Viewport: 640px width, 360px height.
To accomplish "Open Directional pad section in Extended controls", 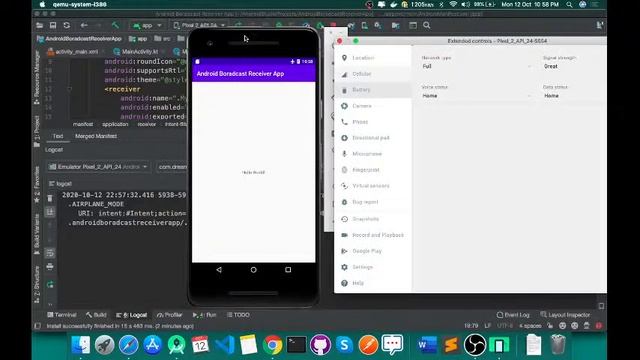I will (x=372, y=138).
